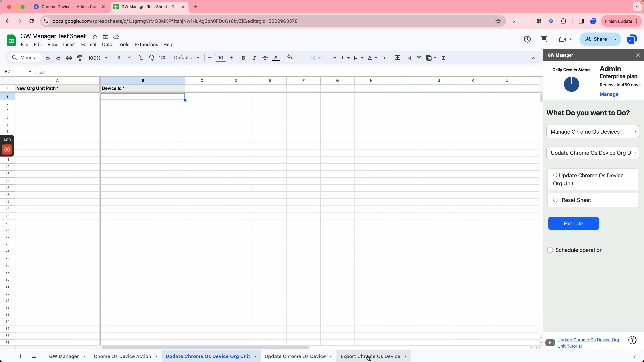644x362 pixels.
Task: Open the Name box dropdown arrow
Action: [x=30, y=72]
